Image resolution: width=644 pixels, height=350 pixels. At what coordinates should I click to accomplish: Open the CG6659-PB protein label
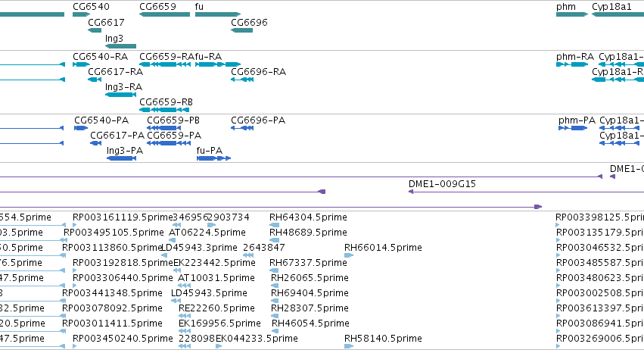pyautogui.click(x=173, y=120)
